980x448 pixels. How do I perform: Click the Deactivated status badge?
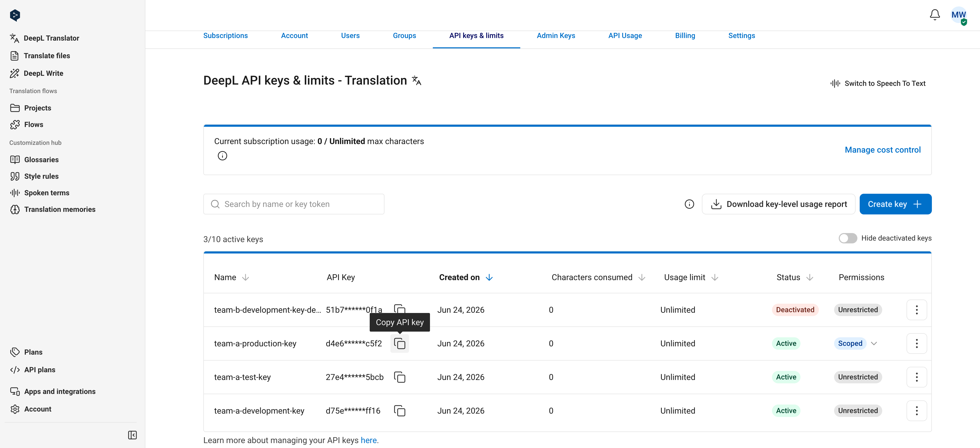point(795,310)
